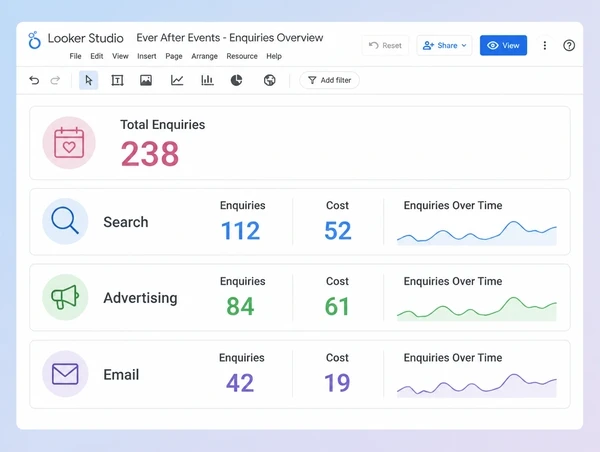Add a pie chart from toolbar
The image size is (600, 452).
(236, 80)
